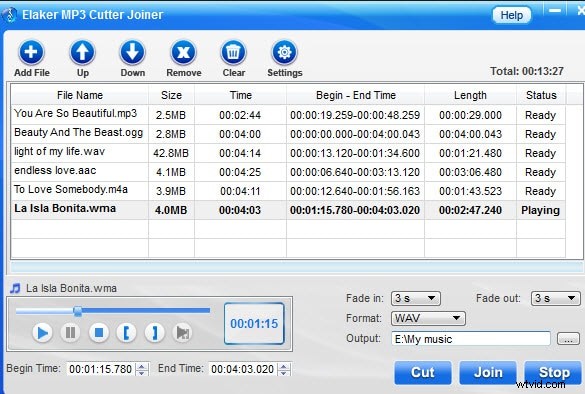Click the Playing status cell
The image size is (585, 394).
point(540,210)
